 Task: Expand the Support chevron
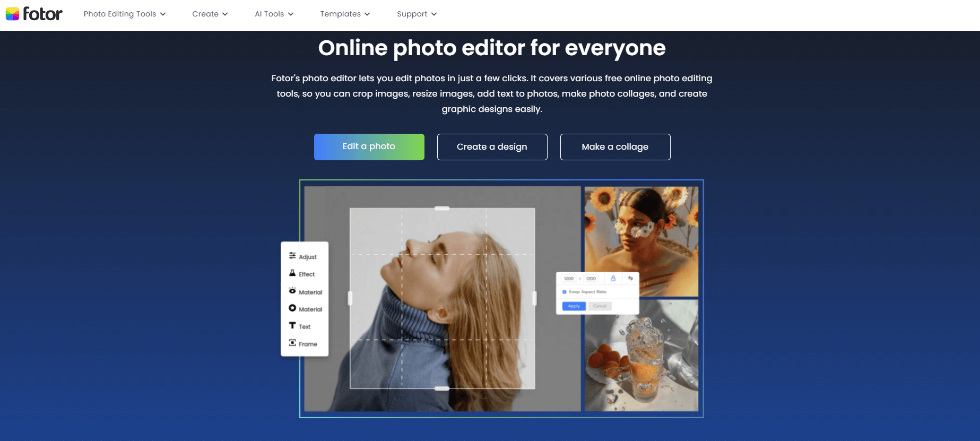434,14
